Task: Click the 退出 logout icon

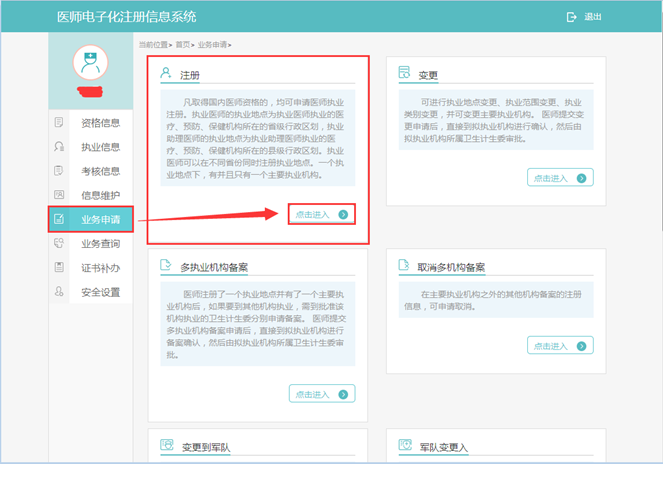Action: (x=572, y=17)
